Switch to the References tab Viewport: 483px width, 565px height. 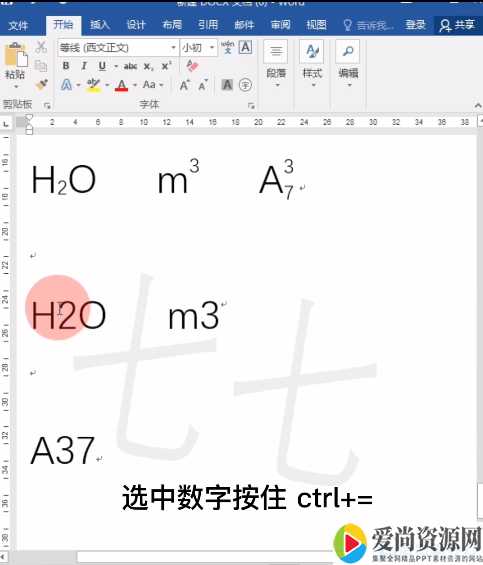[208, 25]
